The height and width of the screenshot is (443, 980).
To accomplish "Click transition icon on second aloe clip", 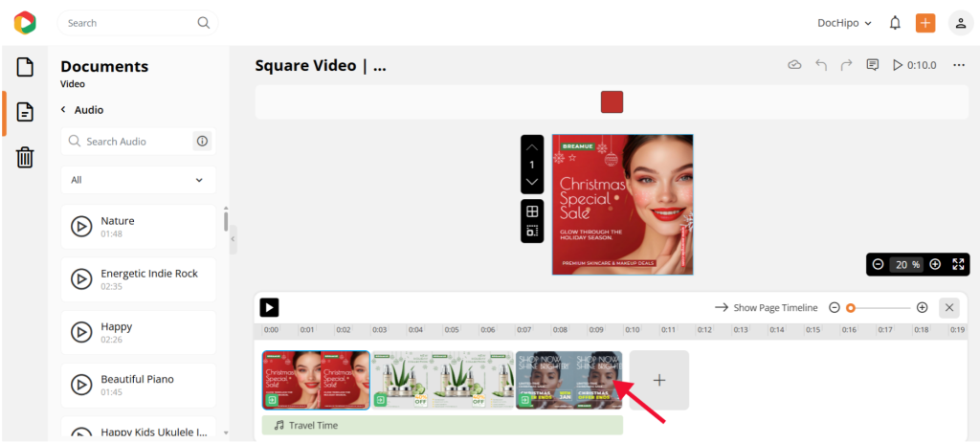I will pos(380,400).
